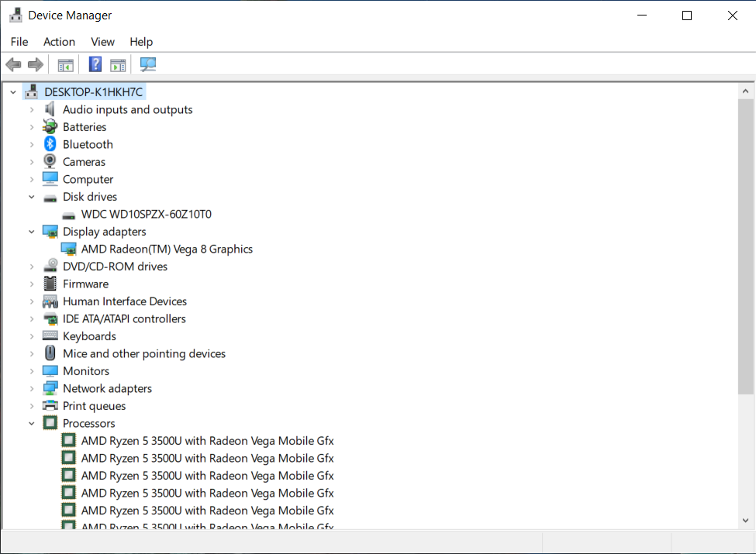Expand the Network adapters node
This screenshot has width=756, height=554.
coord(32,389)
